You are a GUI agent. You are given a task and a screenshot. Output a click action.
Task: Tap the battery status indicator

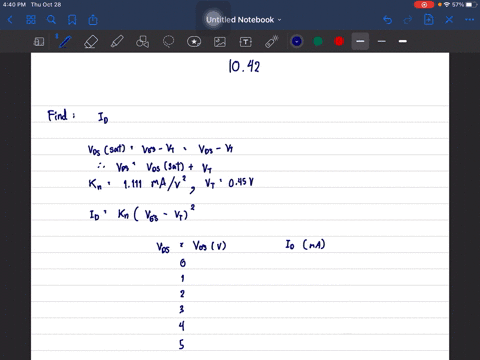[x=471, y=5]
